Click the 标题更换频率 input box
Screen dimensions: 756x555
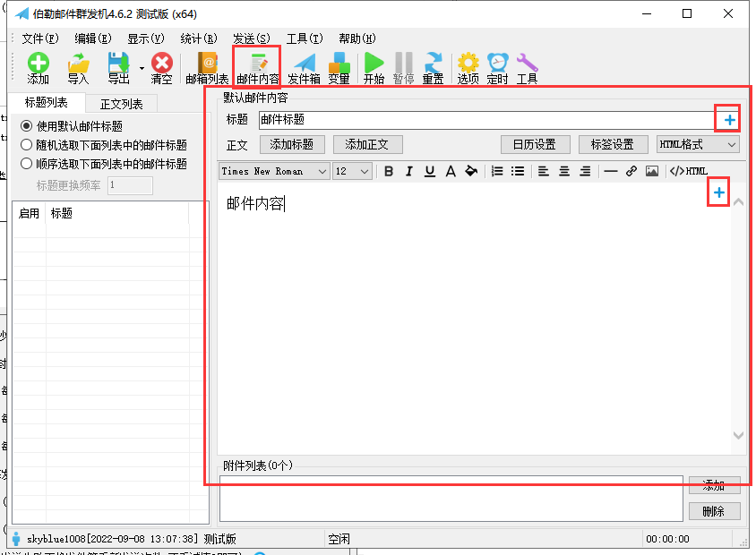coord(130,185)
